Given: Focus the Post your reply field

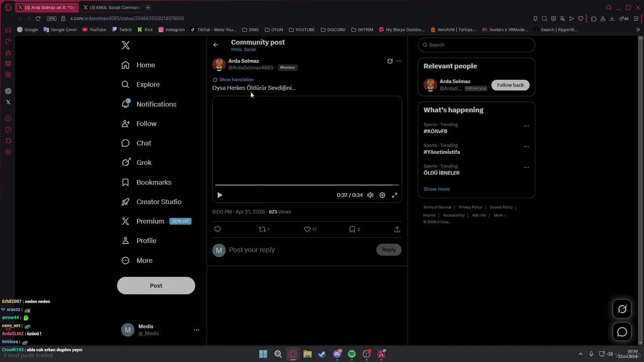Looking at the screenshot, I should tap(300, 250).
